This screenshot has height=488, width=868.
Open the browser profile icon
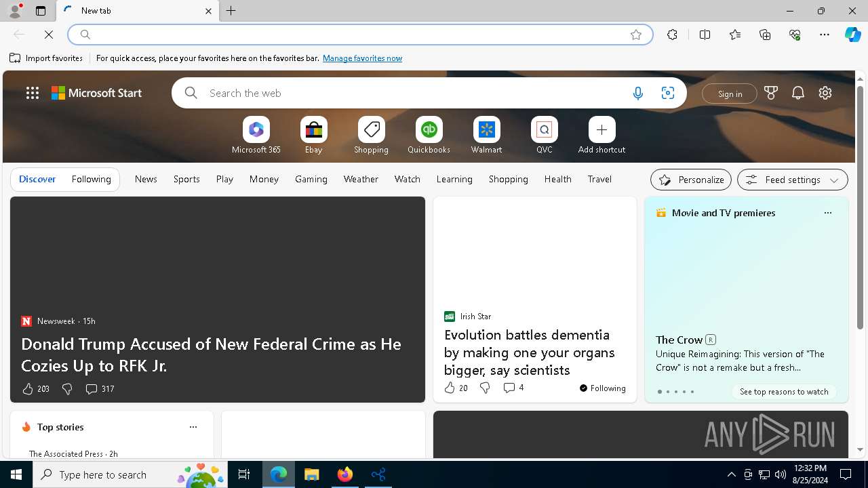(14, 11)
